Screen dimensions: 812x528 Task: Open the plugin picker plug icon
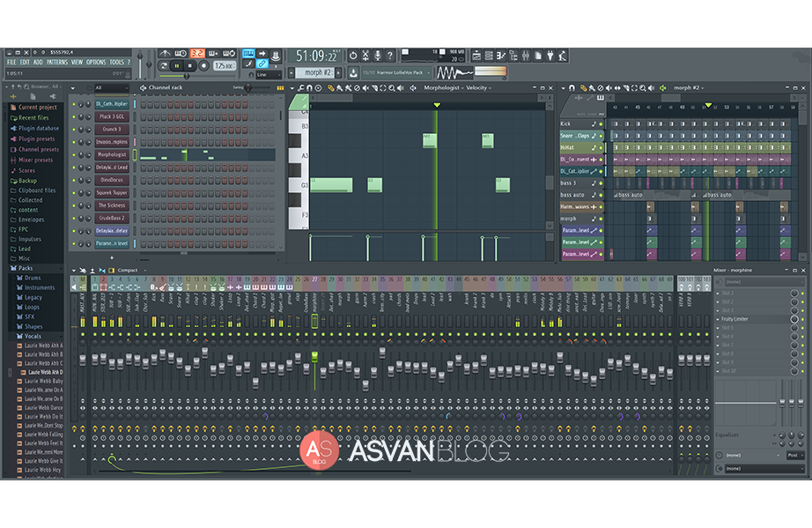(x=550, y=56)
